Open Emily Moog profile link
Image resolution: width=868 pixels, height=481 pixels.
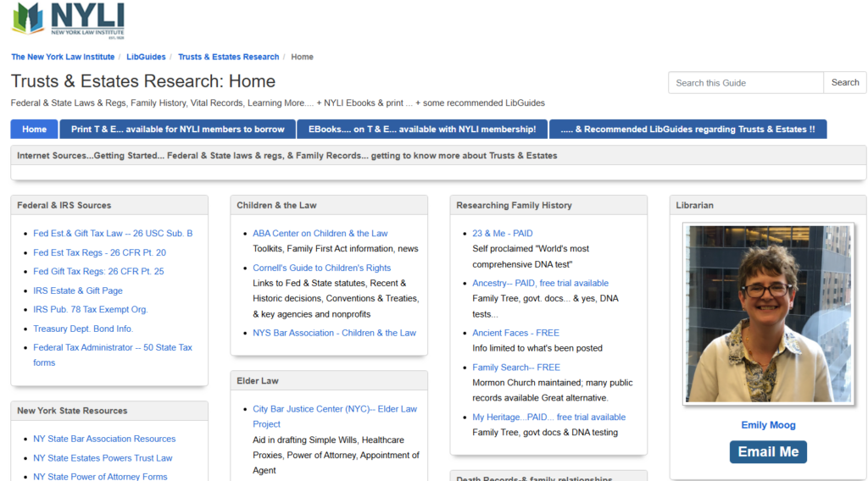[x=768, y=425]
